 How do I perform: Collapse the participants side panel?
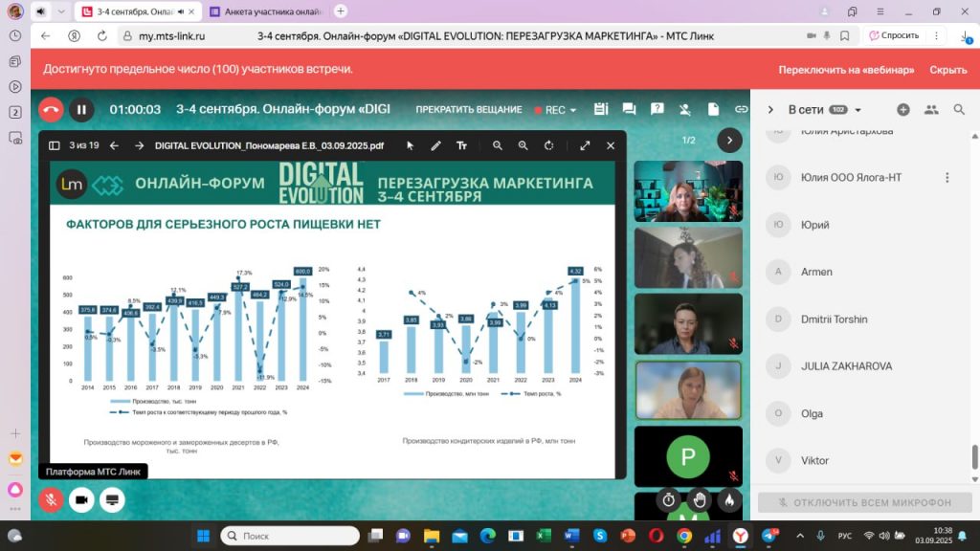(x=770, y=110)
